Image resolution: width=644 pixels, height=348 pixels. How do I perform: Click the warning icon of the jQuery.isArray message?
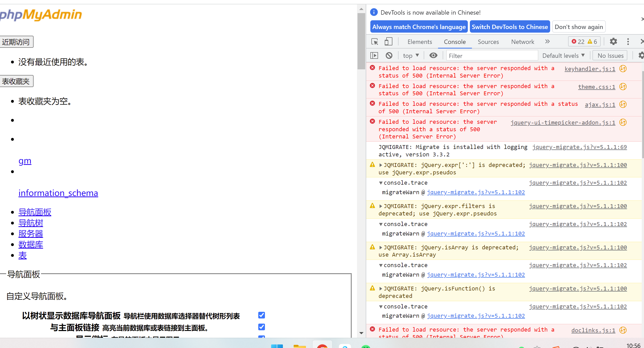[x=372, y=247]
